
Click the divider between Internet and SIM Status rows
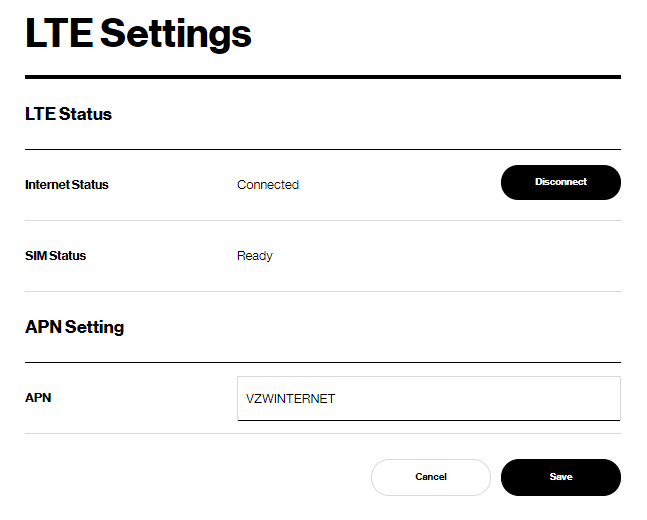(322, 220)
